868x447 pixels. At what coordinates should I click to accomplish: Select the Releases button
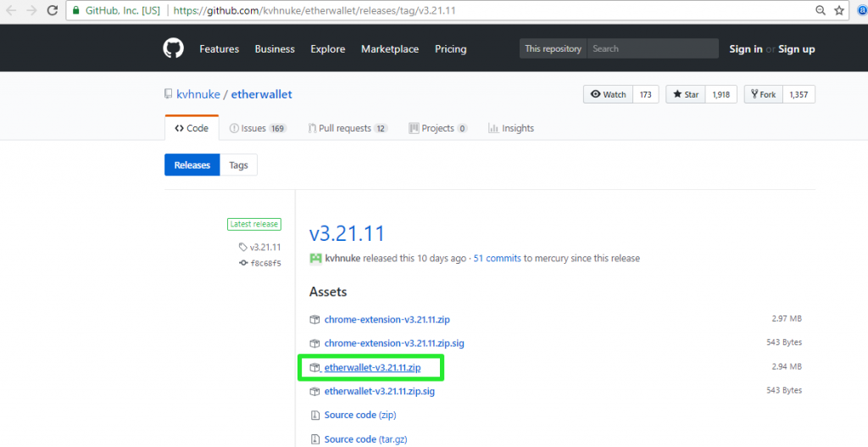click(192, 165)
